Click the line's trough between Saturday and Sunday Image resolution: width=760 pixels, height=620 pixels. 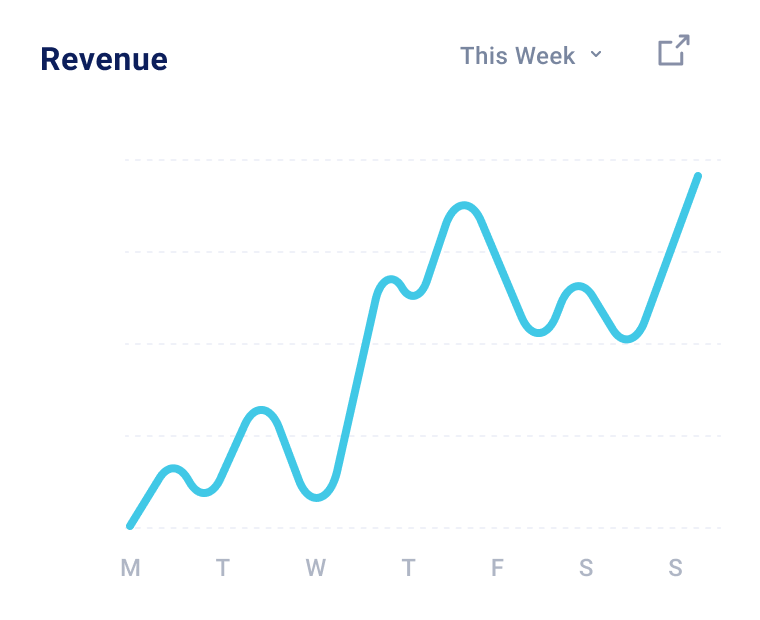pyautogui.click(x=627, y=338)
